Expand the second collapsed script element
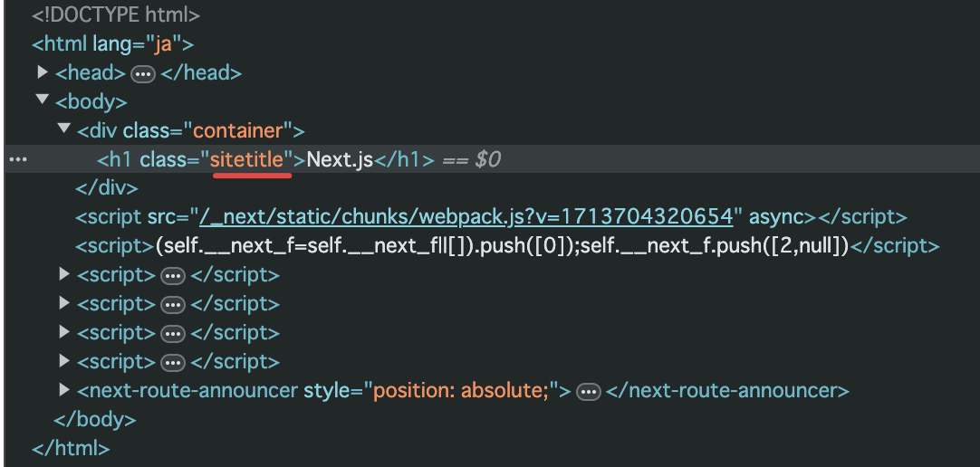 (63, 303)
